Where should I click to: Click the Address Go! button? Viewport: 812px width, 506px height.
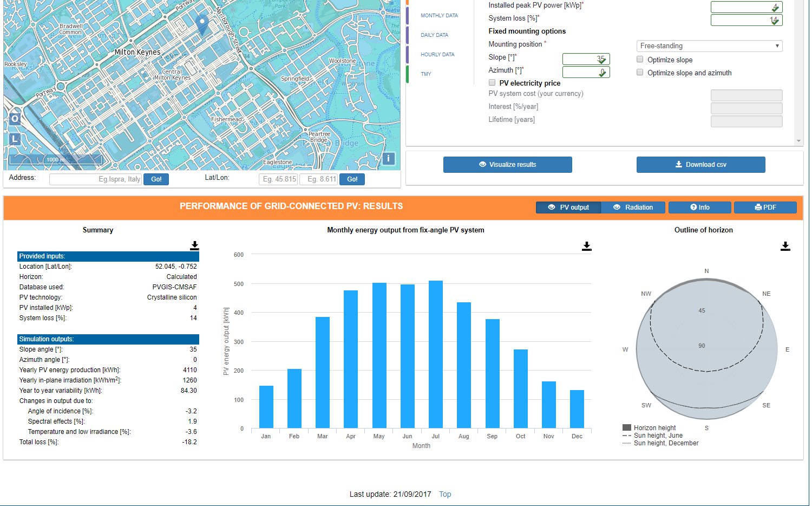coord(156,179)
